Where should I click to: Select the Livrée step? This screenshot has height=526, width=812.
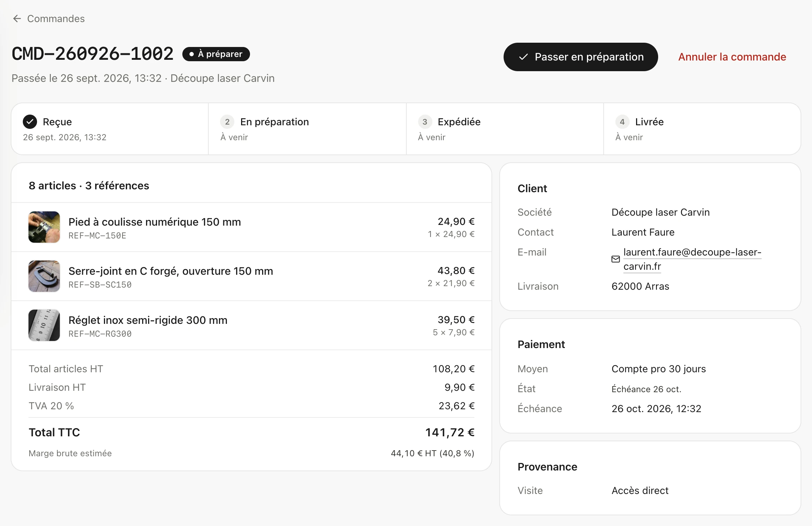point(702,129)
